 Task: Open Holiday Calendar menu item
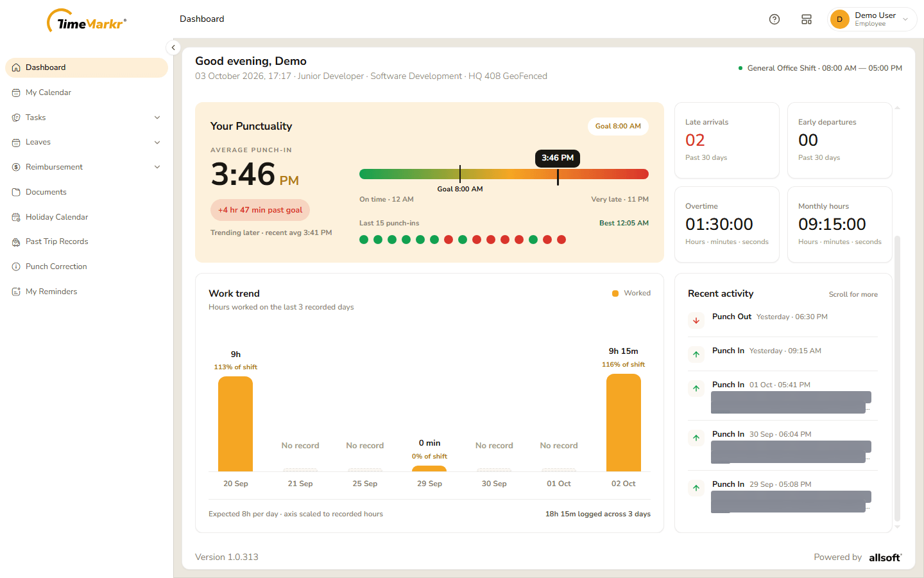(x=87, y=217)
